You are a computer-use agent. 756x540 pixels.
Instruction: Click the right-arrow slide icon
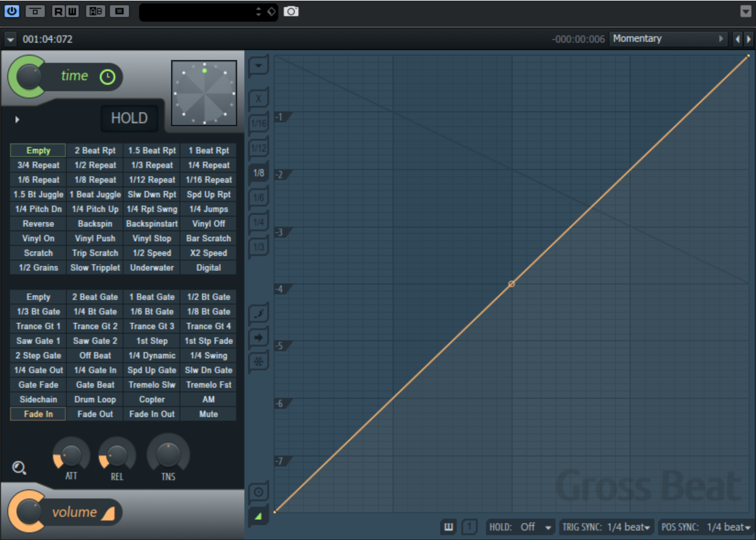259,337
